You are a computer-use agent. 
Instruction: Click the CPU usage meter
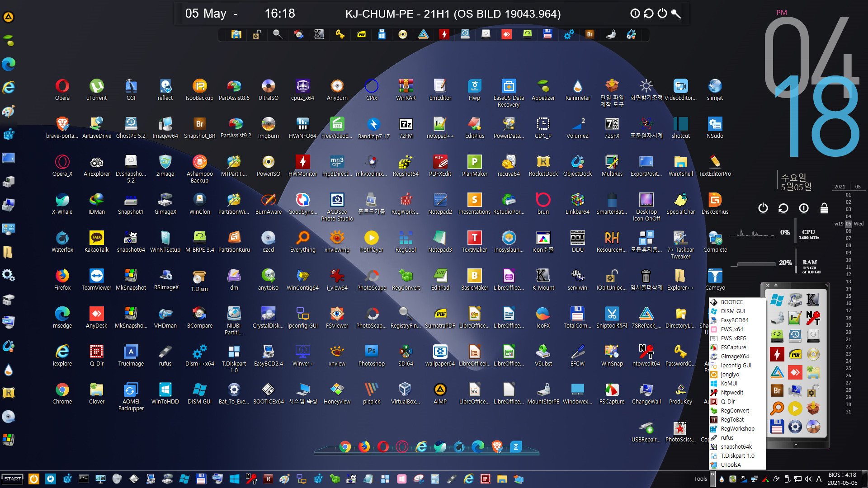[x=775, y=233]
